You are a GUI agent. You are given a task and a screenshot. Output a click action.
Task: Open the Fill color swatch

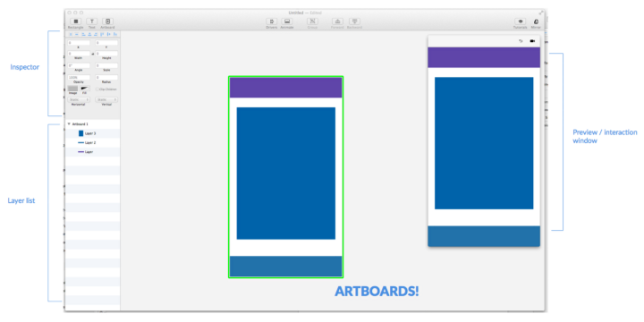pos(85,89)
